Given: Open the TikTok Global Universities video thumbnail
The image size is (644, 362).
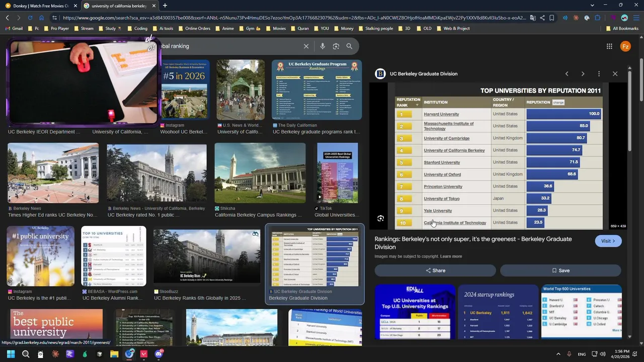Looking at the screenshot, I should point(338,173).
